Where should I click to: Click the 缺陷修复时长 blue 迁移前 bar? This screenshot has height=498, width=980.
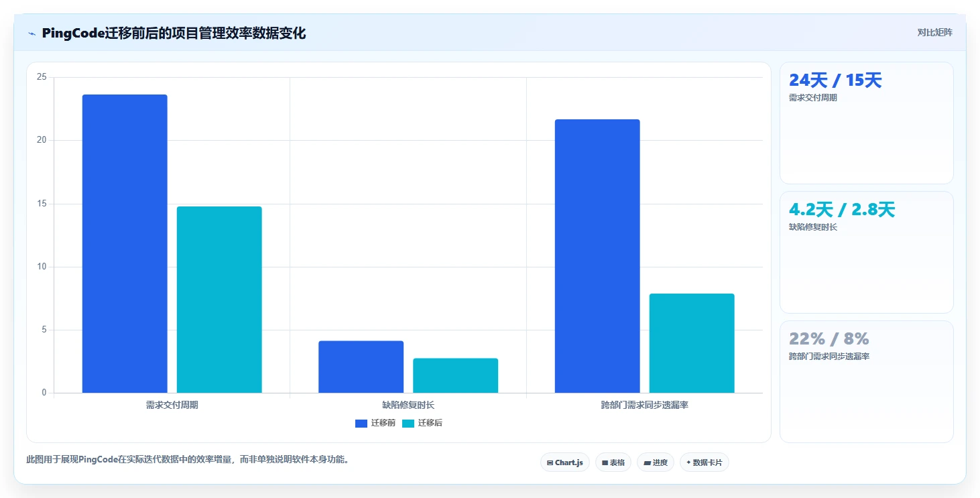[x=361, y=367]
